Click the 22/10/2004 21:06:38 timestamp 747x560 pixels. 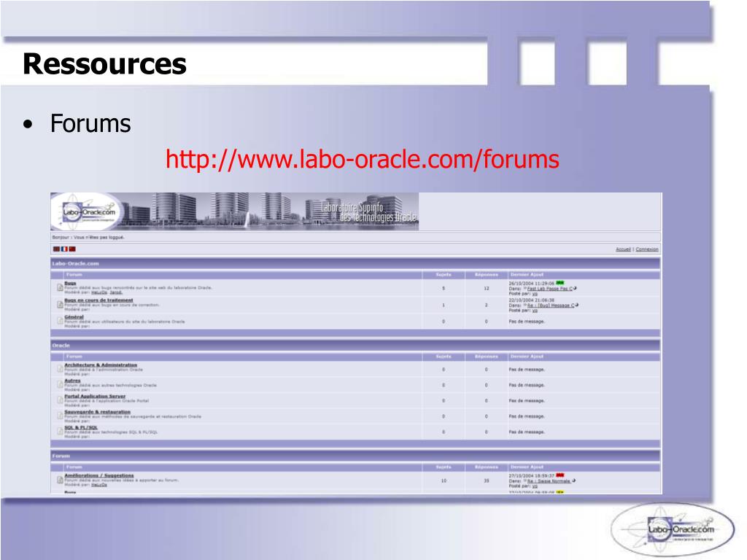[x=531, y=300]
